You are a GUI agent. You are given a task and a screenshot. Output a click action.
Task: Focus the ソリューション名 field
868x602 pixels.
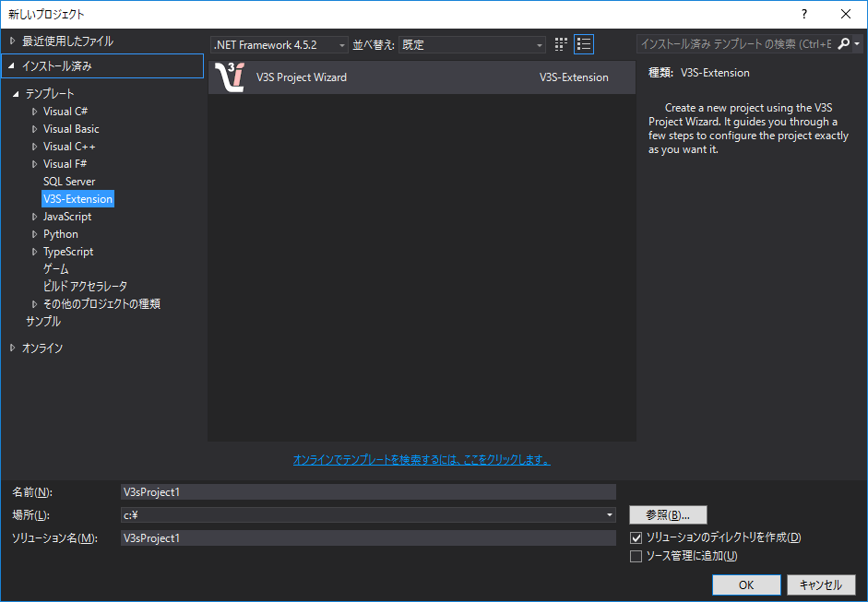[368, 538]
